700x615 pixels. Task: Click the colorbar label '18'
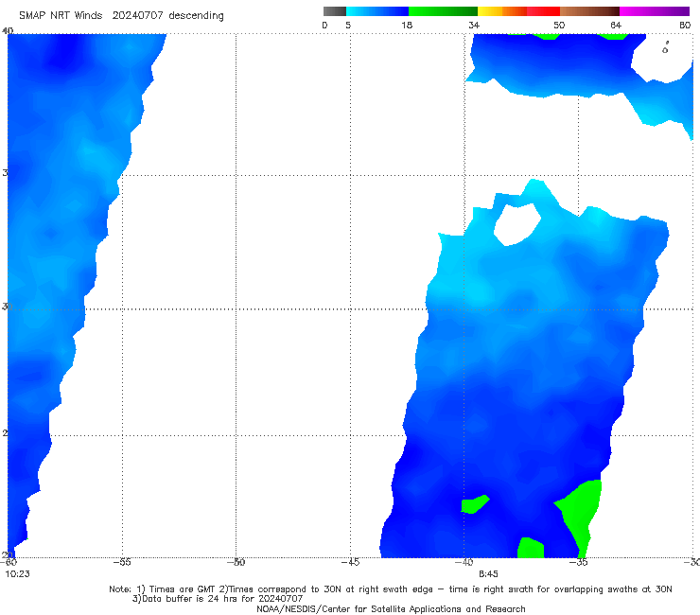[407, 25]
